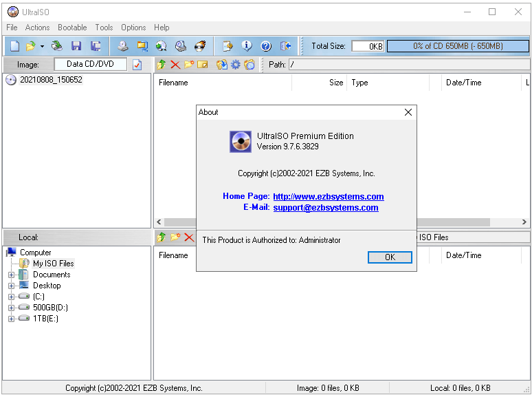Click the Open CD/DVD toolbar icon

pos(57,46)
